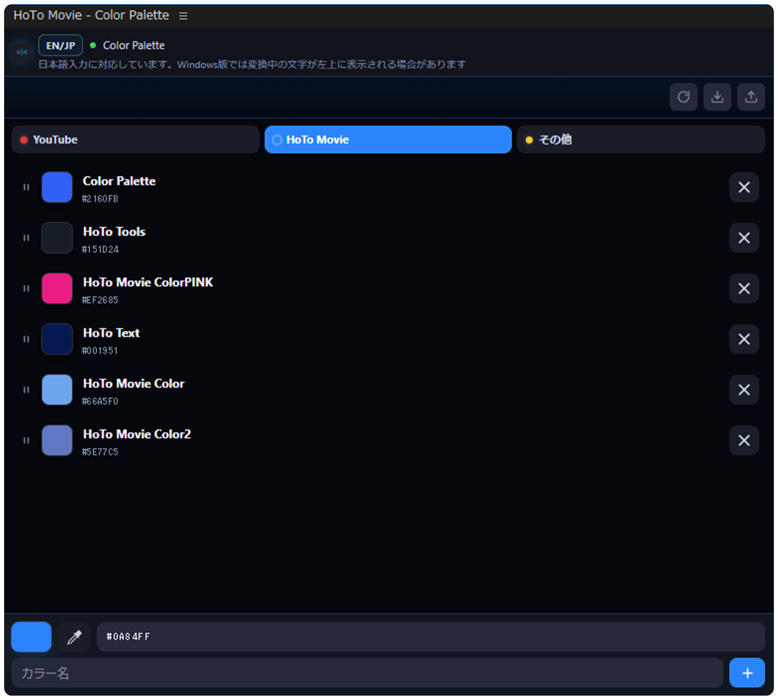Click hex code #151D24

100,249
